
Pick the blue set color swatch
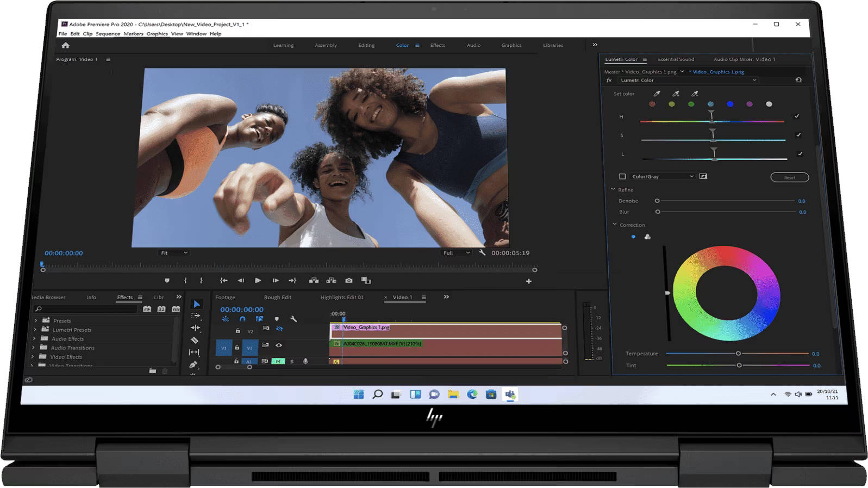(730, 104)
